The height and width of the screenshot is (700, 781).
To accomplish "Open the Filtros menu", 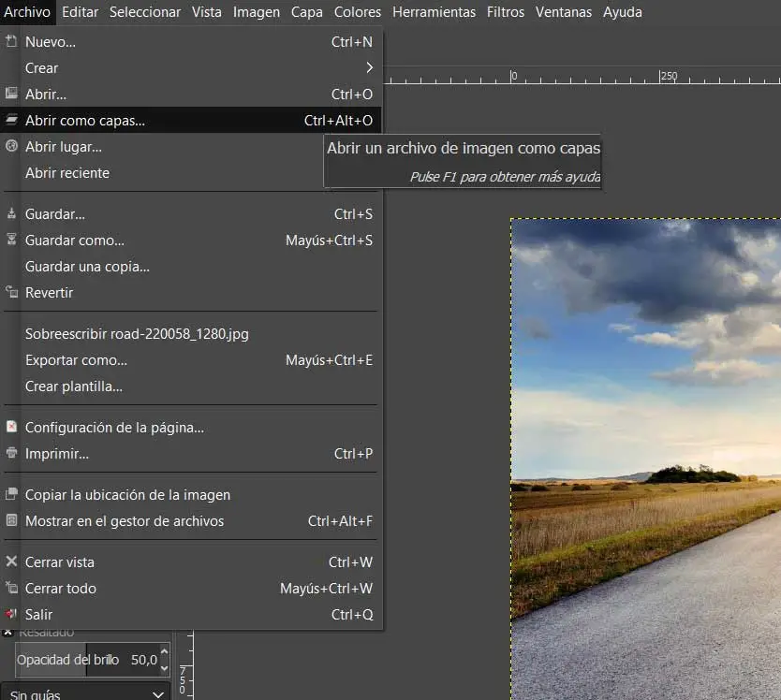I will 506,12.
